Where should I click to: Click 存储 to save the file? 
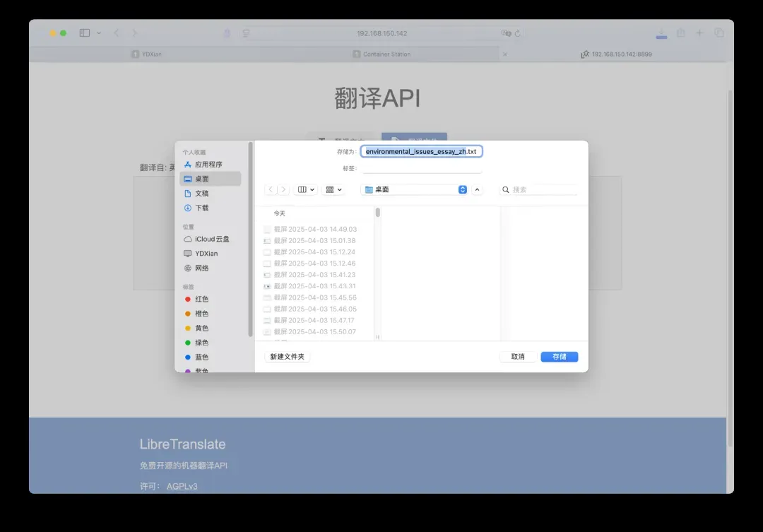click(x=559, y=357)
